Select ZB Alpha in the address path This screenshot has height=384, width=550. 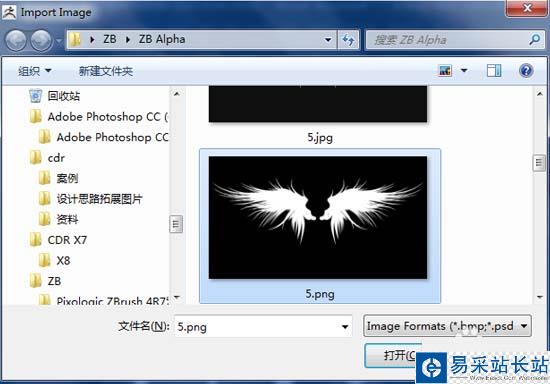coord(162,39)
